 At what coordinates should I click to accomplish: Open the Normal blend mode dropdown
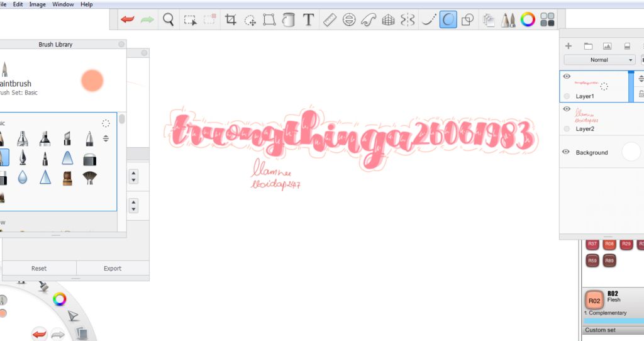(x=599, y=60)
